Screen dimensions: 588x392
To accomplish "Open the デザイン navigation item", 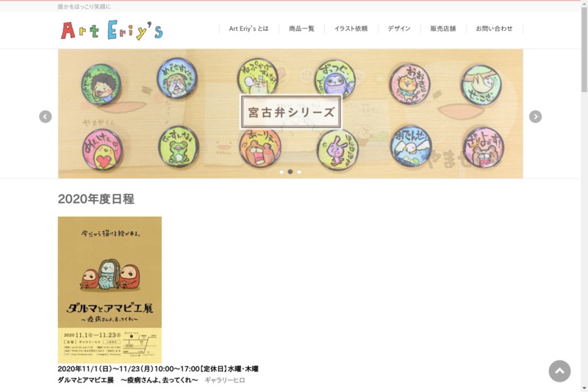I will 399,29.
